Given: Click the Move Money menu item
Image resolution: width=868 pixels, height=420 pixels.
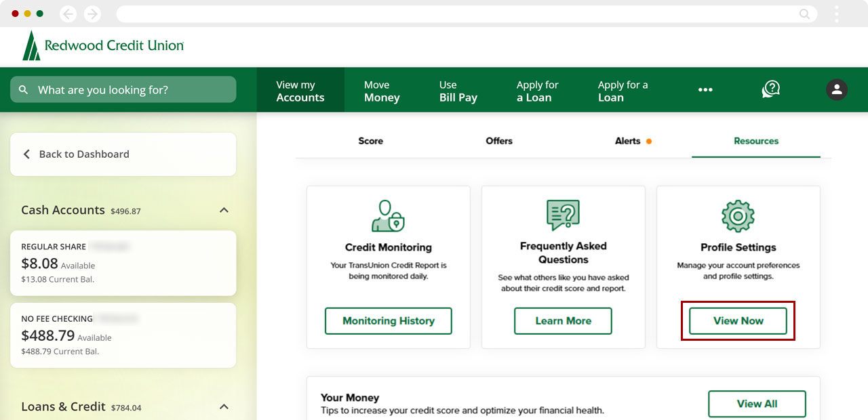Looking at the screenshot, I should pos(382,89).
